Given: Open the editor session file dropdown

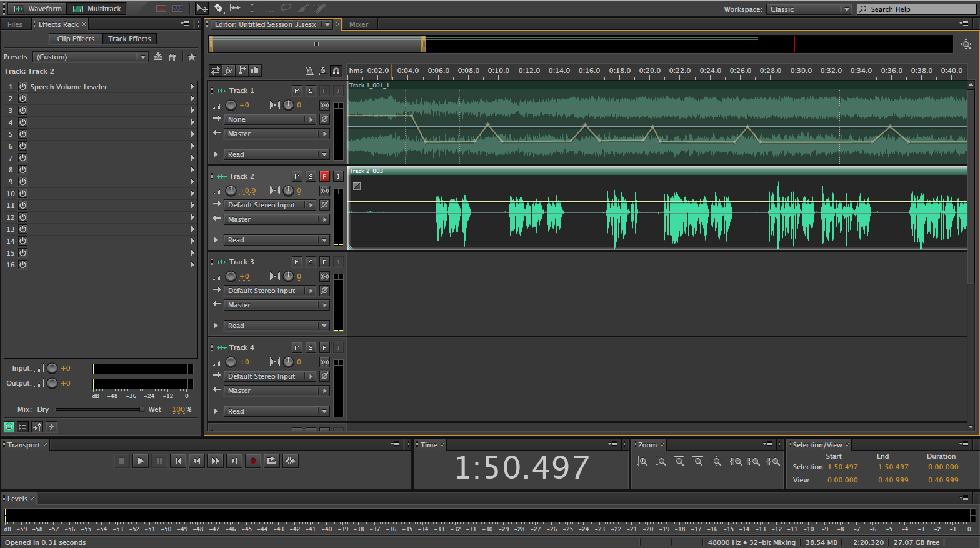Looking at the screenshot, I should click(327, 24).
